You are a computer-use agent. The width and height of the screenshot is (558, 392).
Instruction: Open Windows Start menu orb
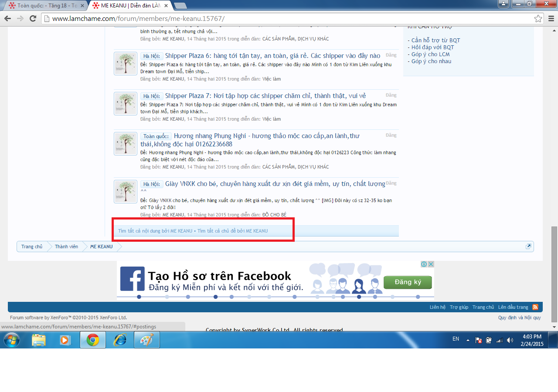click(x=11, y=340)
